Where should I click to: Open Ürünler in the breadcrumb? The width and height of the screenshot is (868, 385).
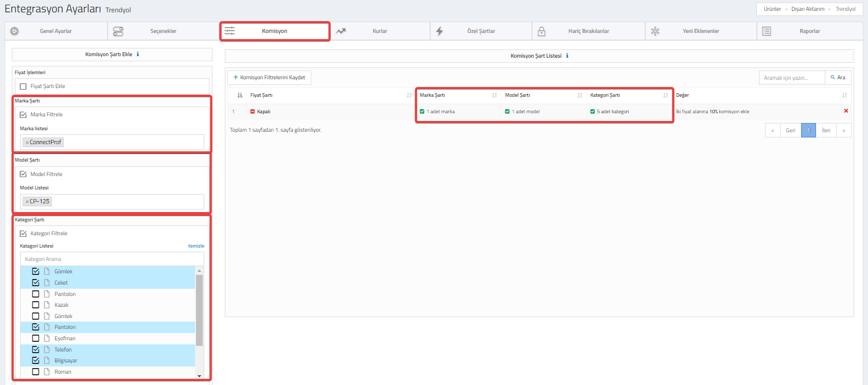click(772, 9)
